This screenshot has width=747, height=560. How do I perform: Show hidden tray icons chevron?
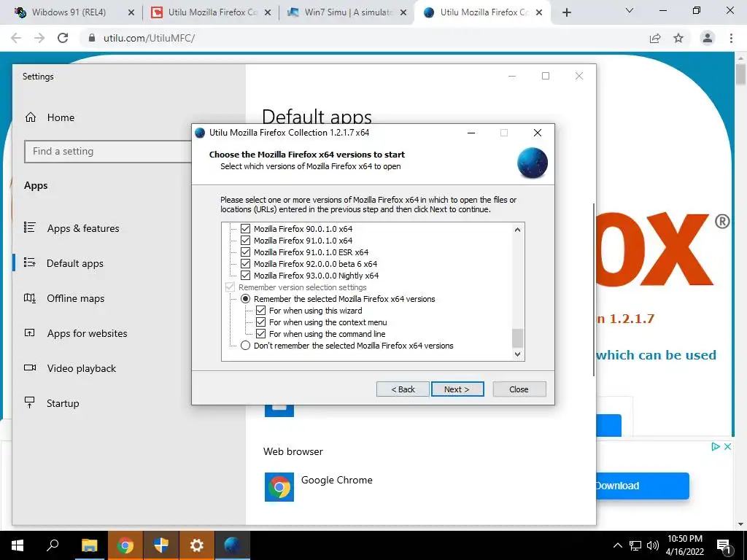point(617,545)
